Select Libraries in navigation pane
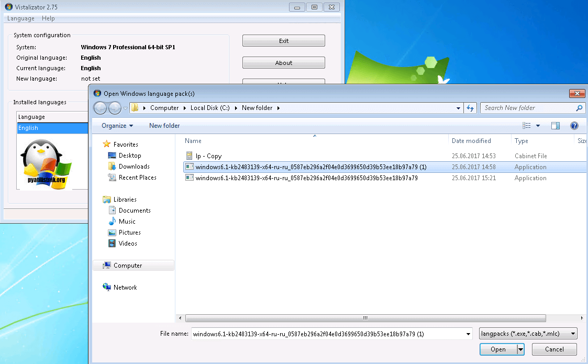The image size is (588, 364). coord(125,200)
